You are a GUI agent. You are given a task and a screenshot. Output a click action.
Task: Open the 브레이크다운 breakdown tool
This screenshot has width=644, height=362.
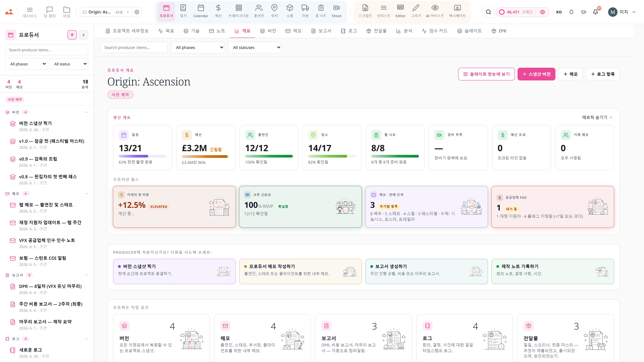point(238,11)
